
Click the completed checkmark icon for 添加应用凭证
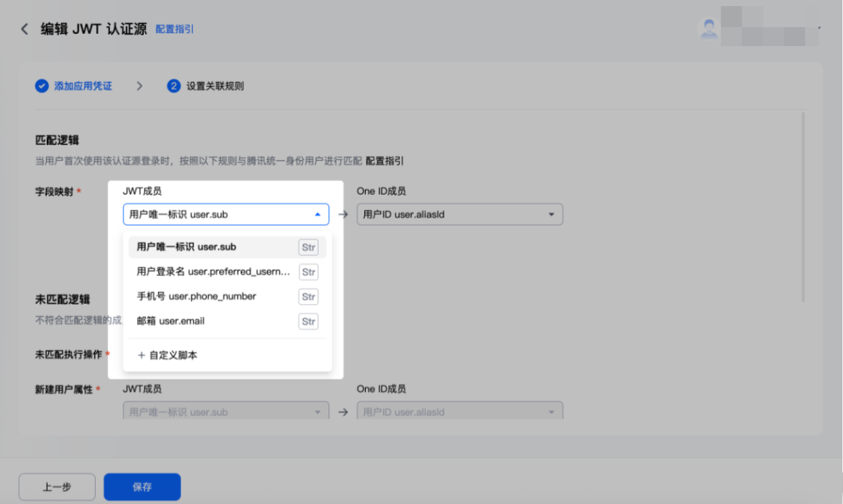click(x=42, y=86)
